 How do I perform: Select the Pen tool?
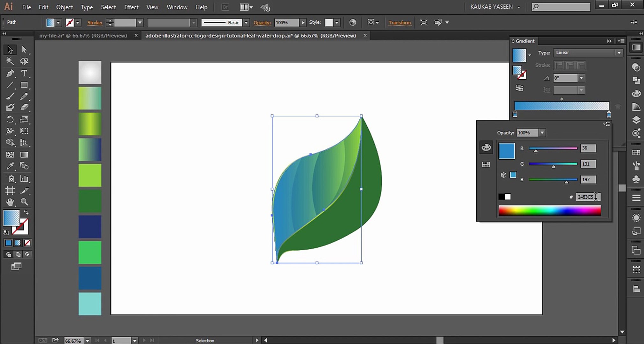pos(10,73)
